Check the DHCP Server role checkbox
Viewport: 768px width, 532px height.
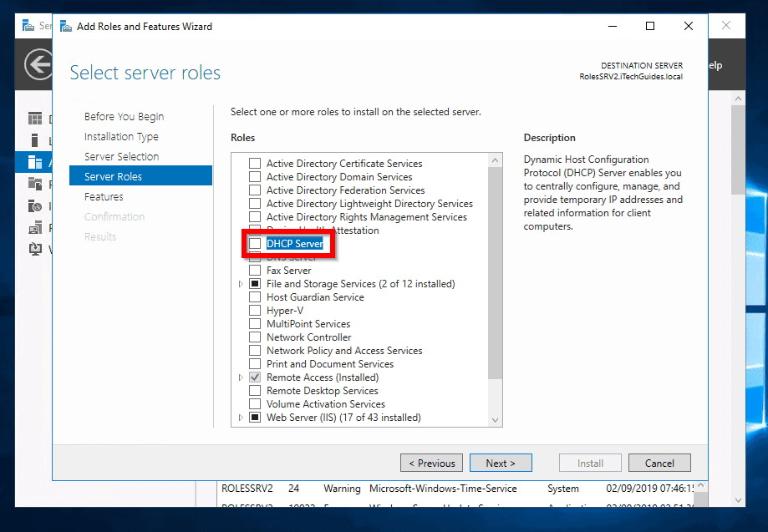pos(255,243)
